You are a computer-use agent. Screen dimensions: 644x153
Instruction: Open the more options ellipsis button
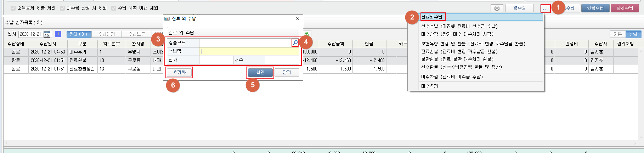pos(546,8)
